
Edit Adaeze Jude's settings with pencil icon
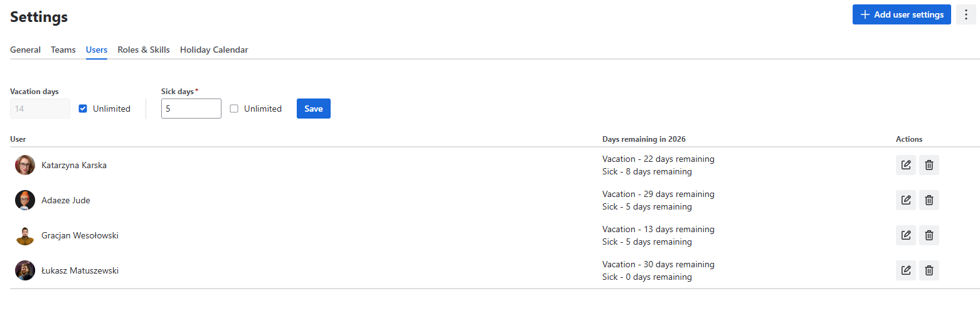(x=906, y=200)
